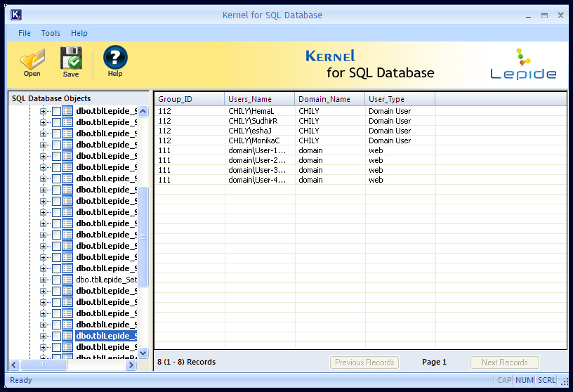Open the File menu
Viewport: 573px width, 392px height.
tap(25, 33)
